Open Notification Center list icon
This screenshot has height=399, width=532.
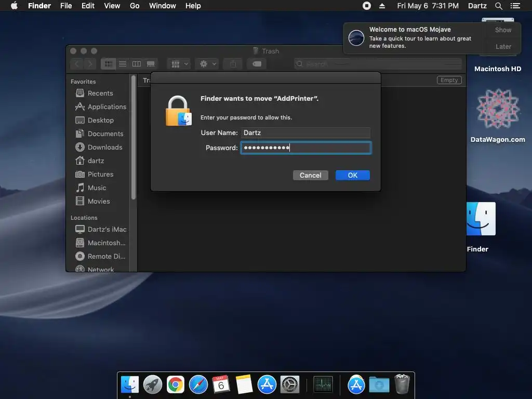click(515, 6)
